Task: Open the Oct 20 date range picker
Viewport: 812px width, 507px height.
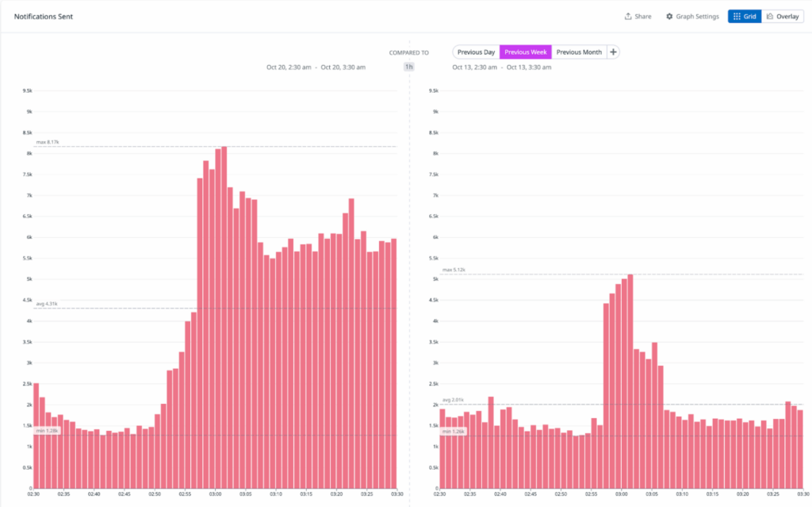Action: (x=316, y=67)
